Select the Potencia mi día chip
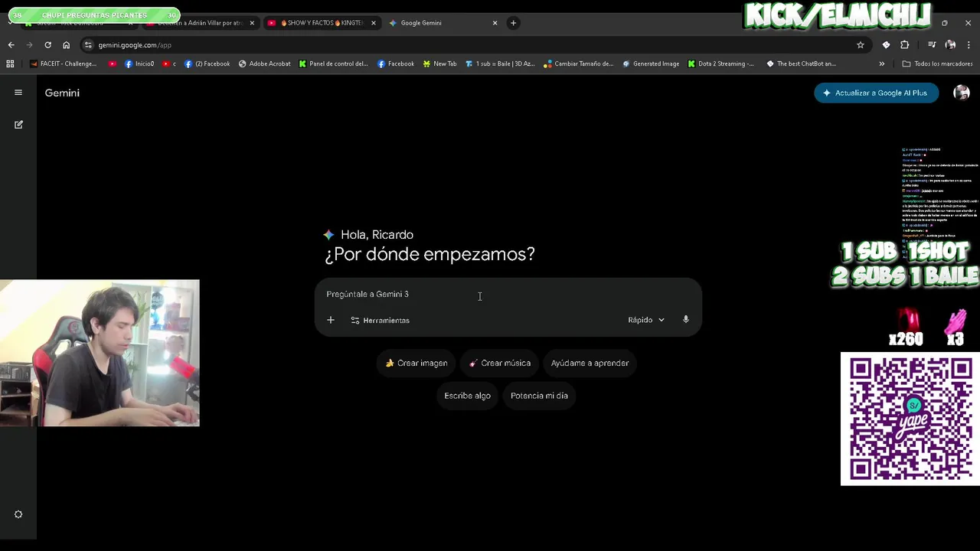This screenshot has width=980, height=551. (x=539, y=396)
